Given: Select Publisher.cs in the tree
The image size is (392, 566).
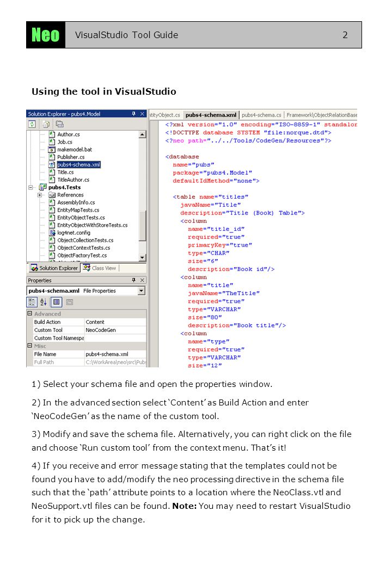Looking at the screenshot, I should (71, 157).
